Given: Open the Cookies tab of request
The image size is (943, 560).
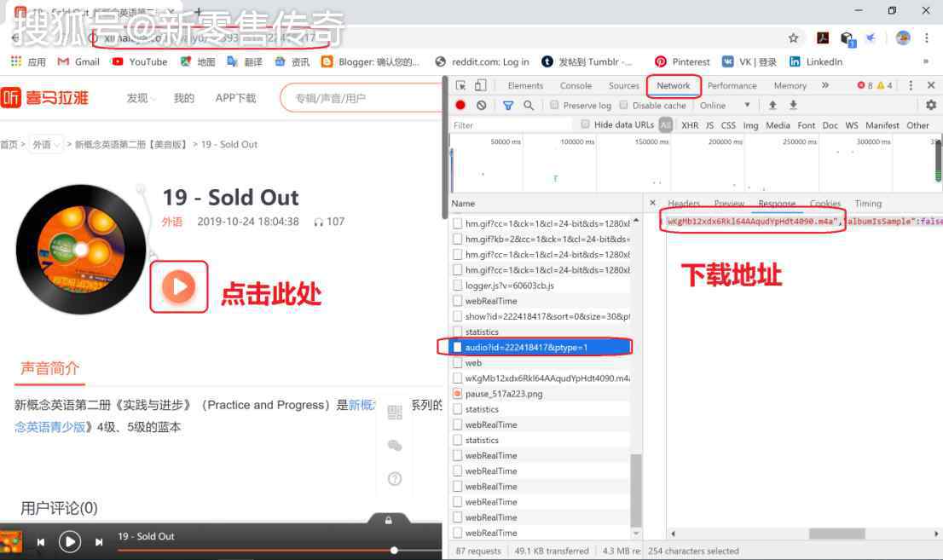Looking at the screenshot, I should (x=825, y=204).
